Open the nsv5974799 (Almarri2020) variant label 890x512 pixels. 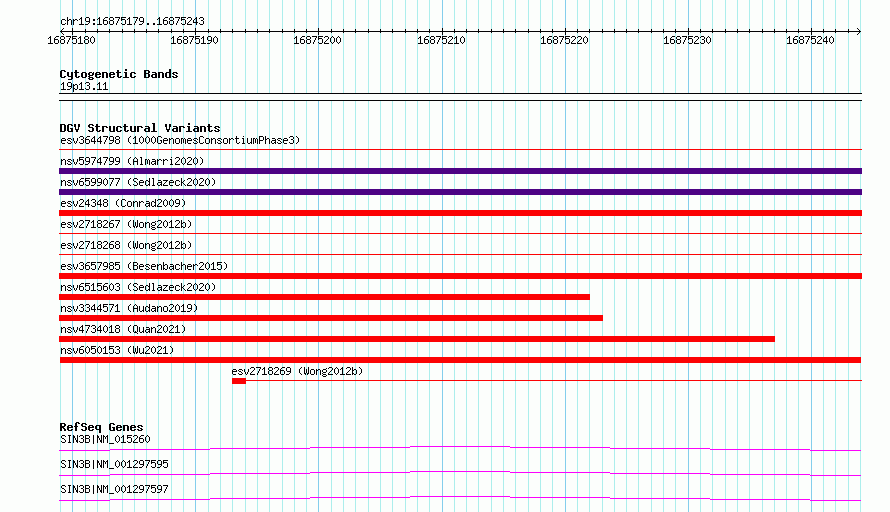pos(132,161)
